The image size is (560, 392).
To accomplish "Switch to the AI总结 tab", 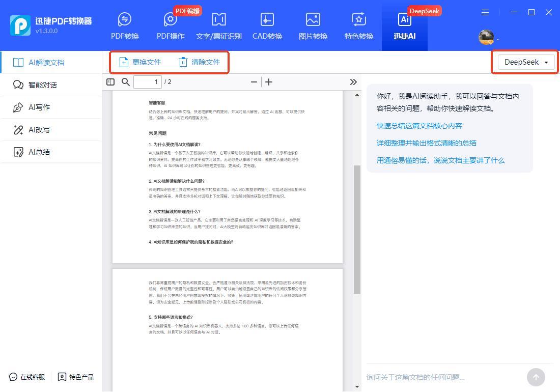I will click(39, 152).
